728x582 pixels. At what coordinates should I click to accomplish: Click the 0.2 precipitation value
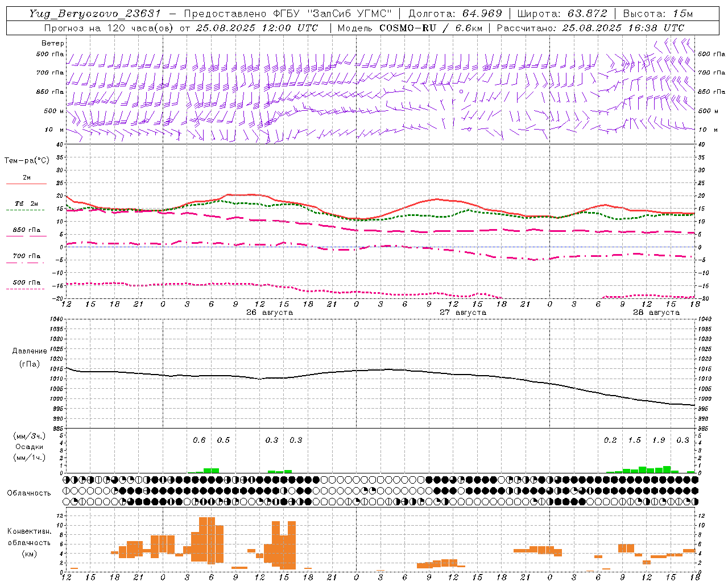(x=610, y=440)
